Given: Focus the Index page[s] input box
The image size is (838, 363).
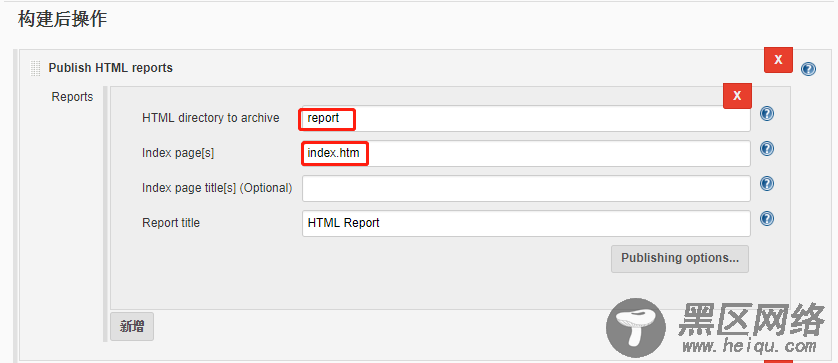Looking at the screenshot, I should [526, 153].
